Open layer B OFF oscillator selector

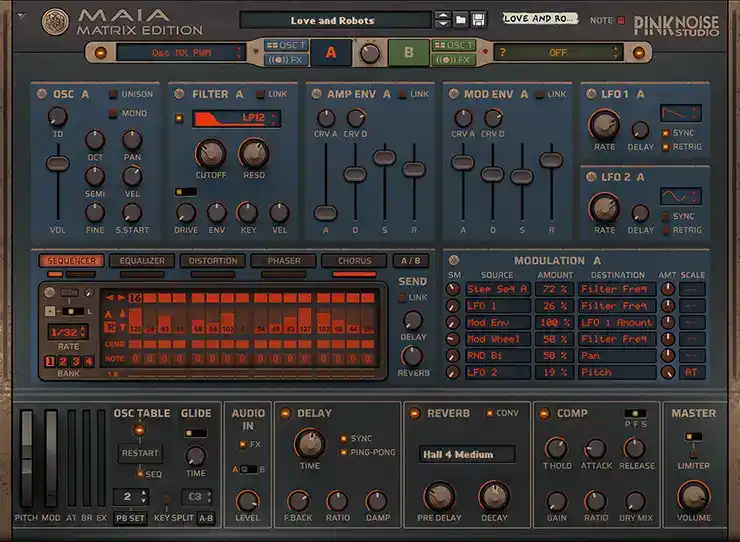tap(558, 52)
